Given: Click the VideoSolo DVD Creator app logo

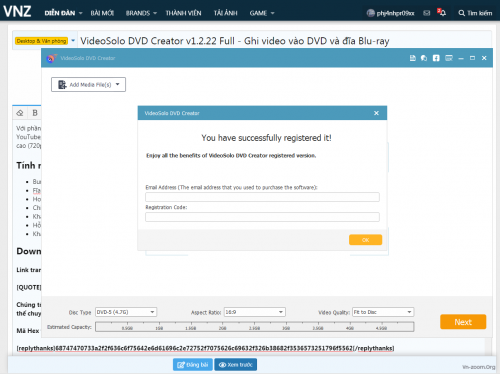Looking at the screenshot, I should (x=51, y=58).
